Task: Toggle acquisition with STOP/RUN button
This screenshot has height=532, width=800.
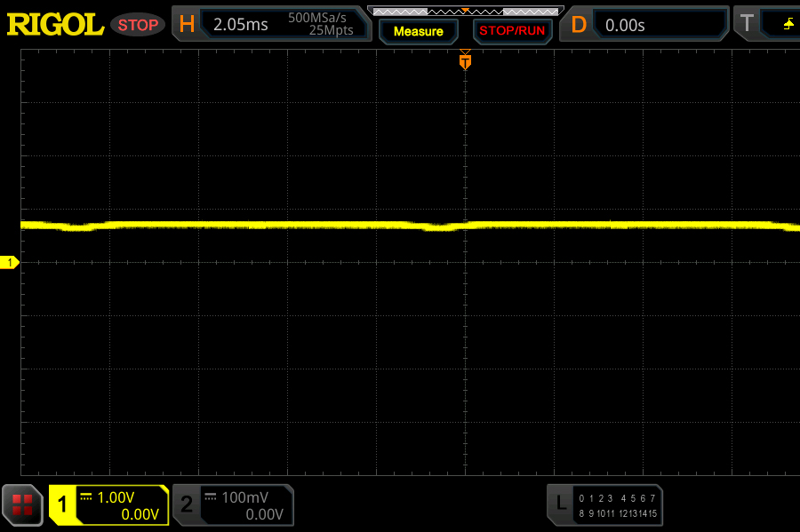Action: point(512,30)
